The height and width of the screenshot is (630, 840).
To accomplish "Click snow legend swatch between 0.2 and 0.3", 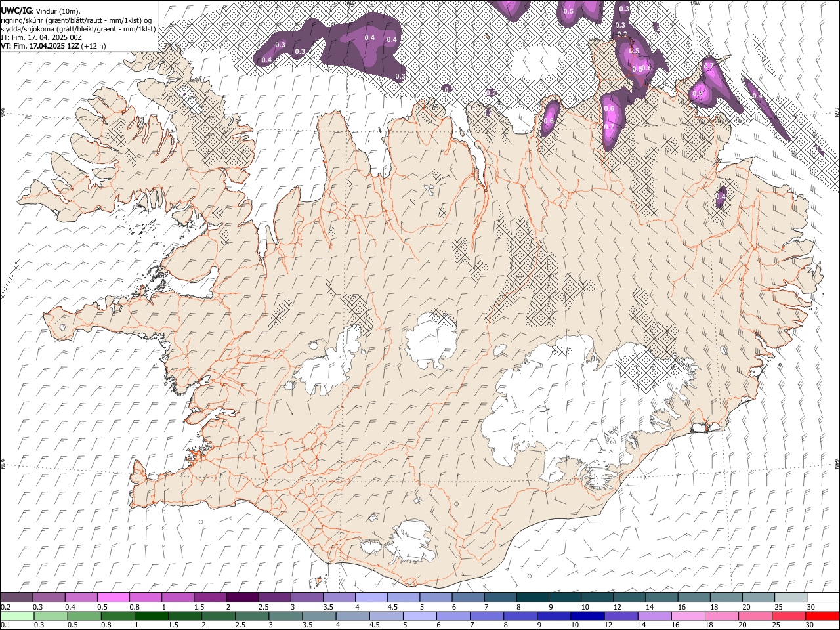I will point(16,598).
